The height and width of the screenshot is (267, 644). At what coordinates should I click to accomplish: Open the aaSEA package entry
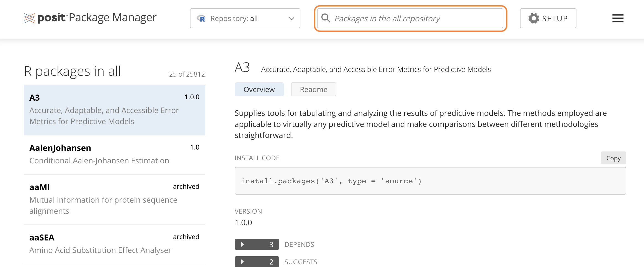(x=114, y=244)
